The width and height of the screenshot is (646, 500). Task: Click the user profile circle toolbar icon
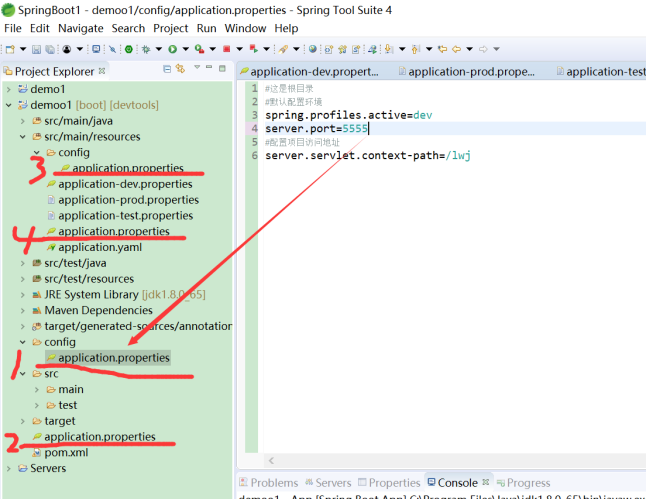tap(67, 49)
